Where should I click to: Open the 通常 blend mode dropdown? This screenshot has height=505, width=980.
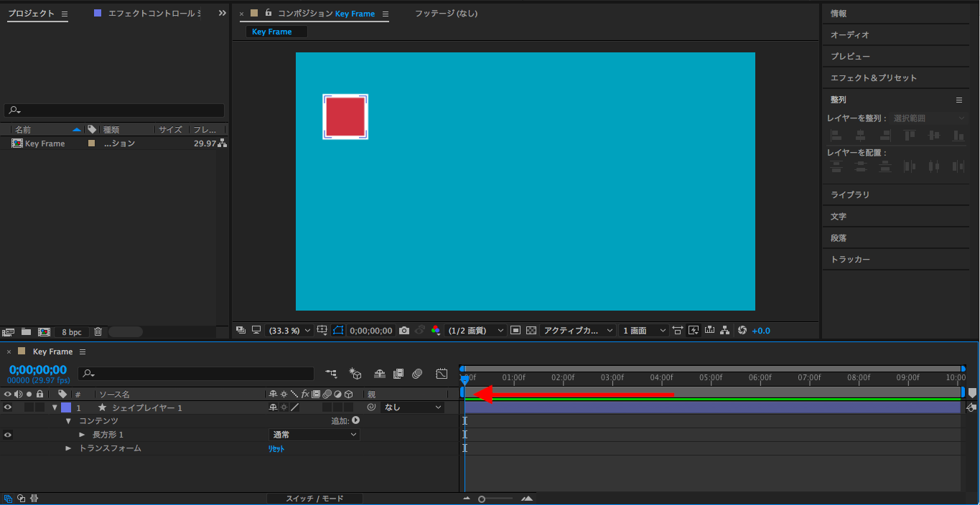tap(314, 435)
